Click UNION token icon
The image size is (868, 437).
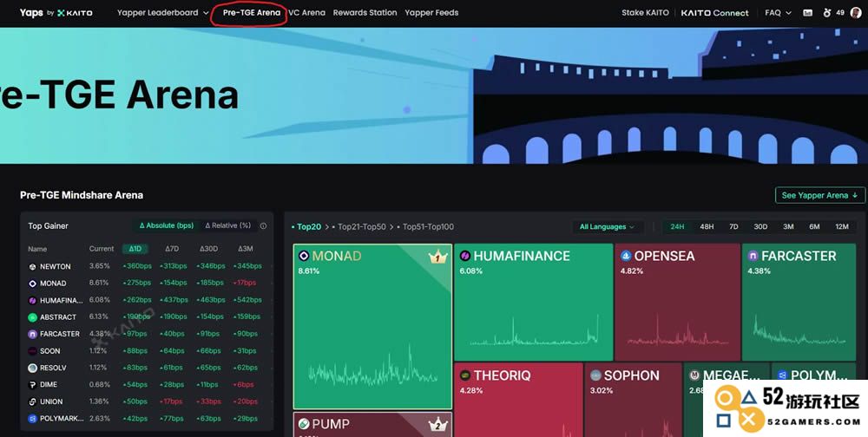point(33,401)
